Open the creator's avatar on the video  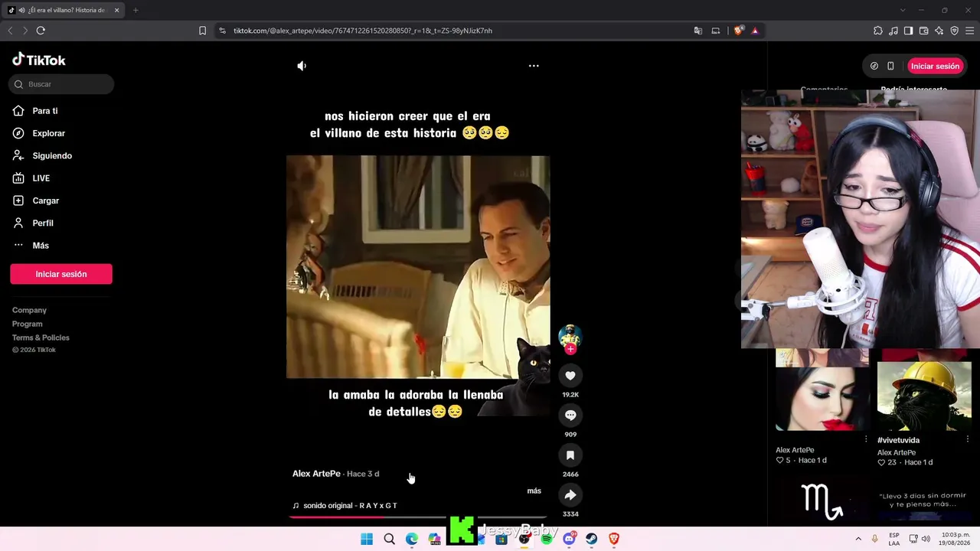point(570,335)
